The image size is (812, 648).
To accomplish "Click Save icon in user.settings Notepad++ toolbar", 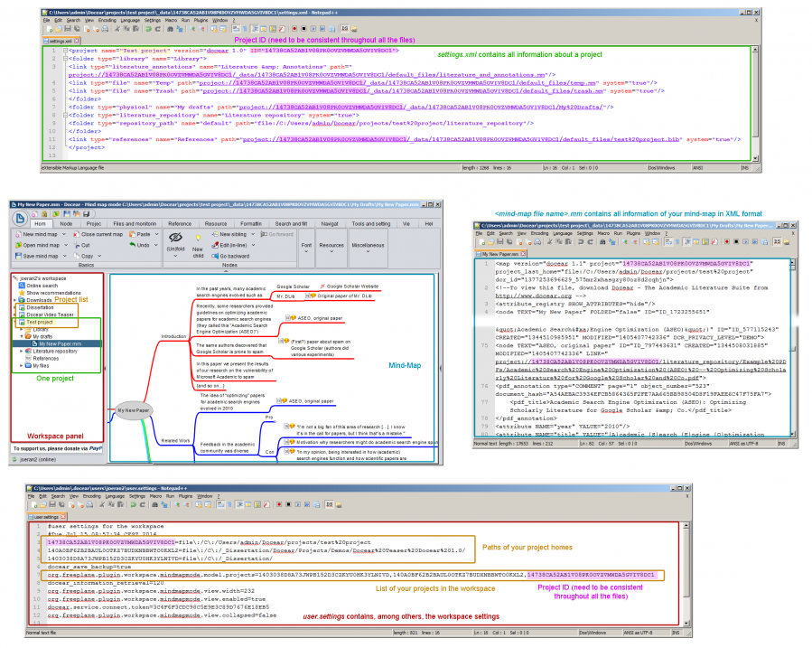I will pyautogui.click(x=52, y=504).
